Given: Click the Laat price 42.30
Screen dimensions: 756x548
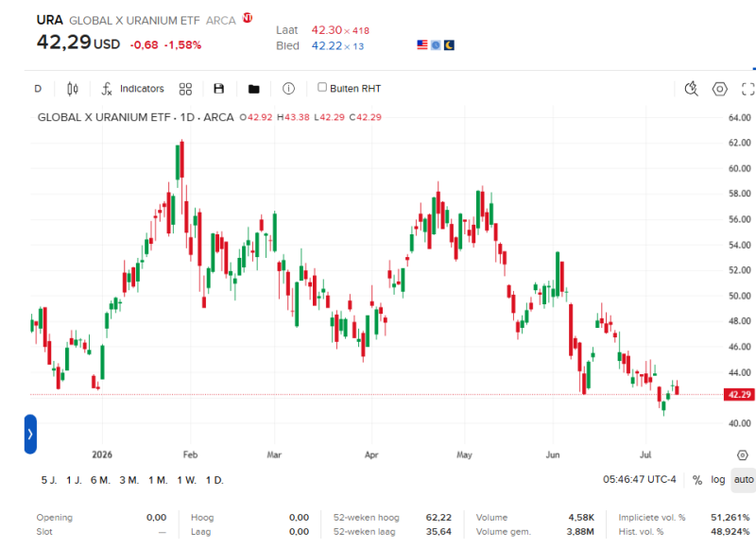Looking at the screenshot, I should [326, 30].
